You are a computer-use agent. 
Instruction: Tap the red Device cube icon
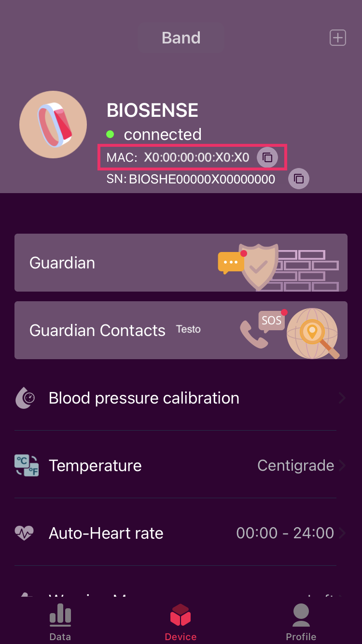(181, 614)
